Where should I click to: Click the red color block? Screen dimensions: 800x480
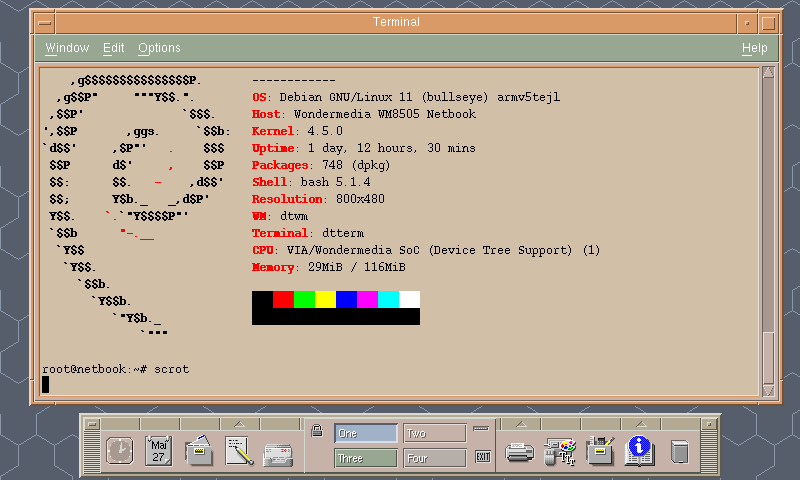283,299
